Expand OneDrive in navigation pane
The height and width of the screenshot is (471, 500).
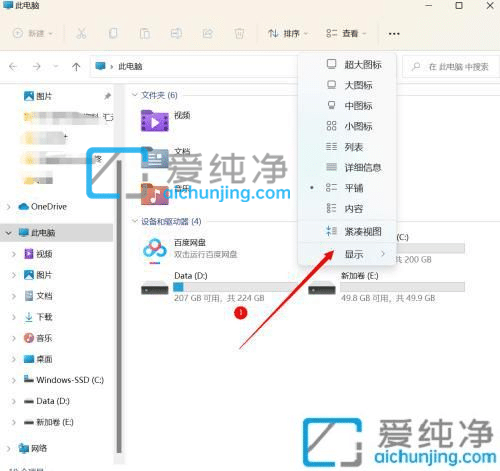click(9, 207)
